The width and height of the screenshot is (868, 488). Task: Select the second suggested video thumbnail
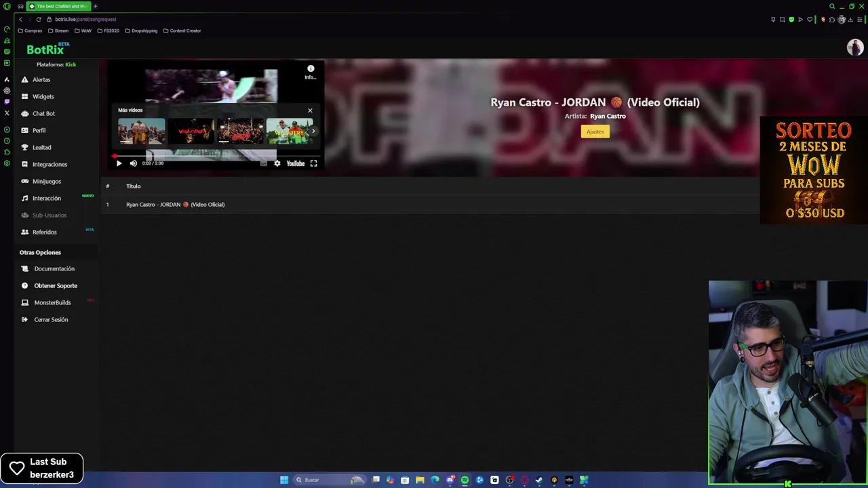point(191,131)
